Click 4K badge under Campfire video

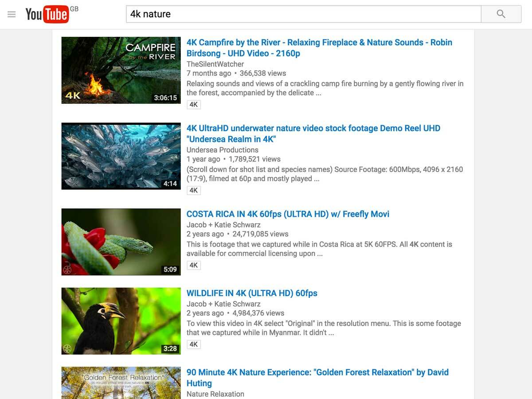tap(194, 105)
